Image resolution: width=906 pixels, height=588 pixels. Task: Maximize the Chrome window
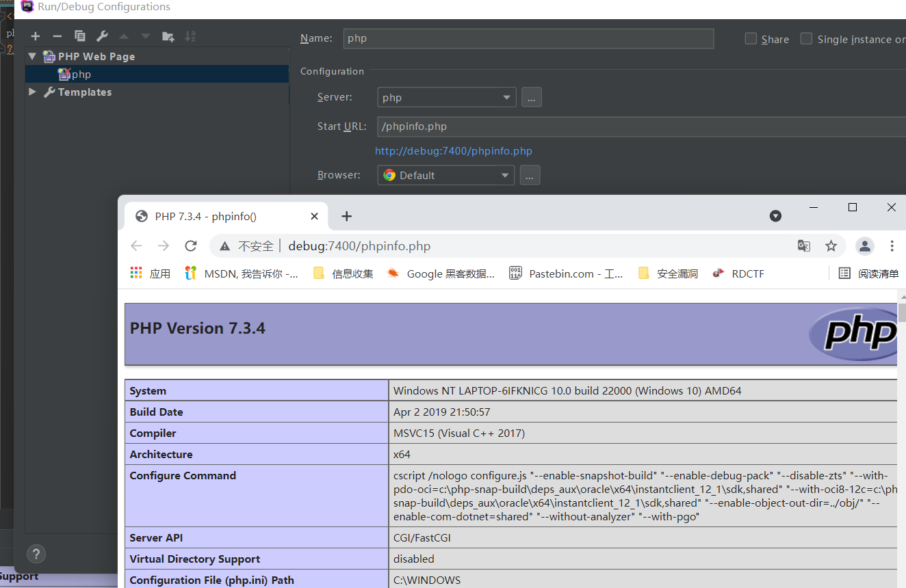click(853, 207)
